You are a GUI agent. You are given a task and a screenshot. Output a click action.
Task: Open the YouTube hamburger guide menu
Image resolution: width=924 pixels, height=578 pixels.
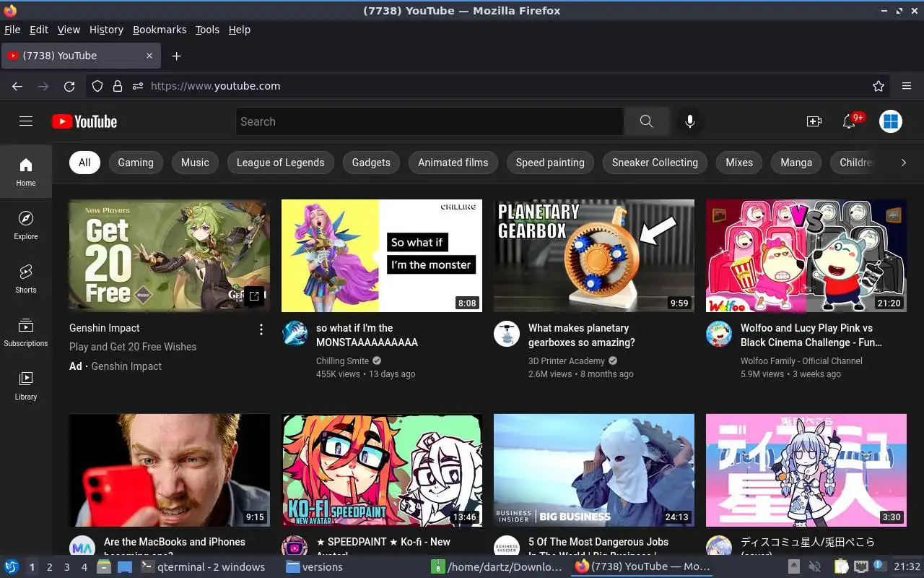pyautogui.click(x=26, y=121)
